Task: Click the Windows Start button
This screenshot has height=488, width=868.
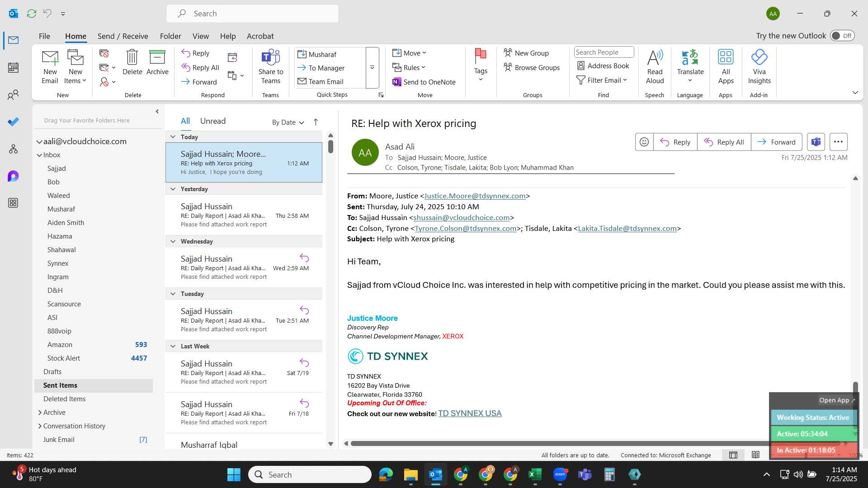Action: (234, 474)
